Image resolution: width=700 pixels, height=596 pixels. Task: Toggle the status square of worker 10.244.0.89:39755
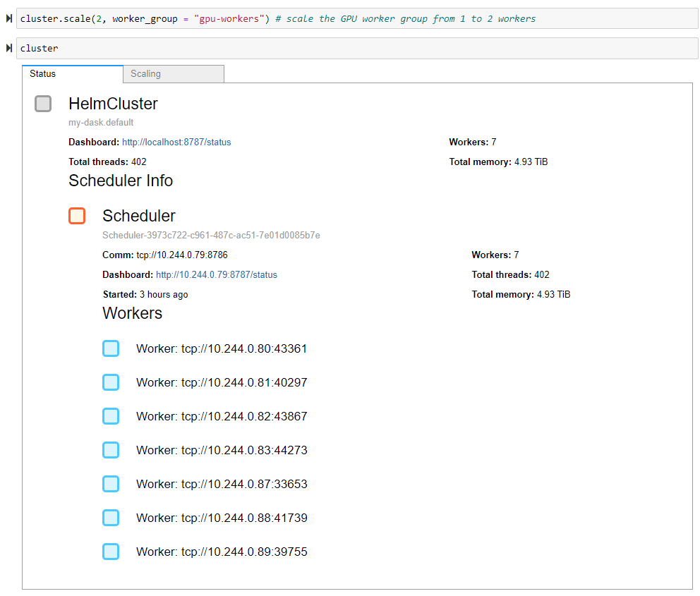tap(111, 551)
